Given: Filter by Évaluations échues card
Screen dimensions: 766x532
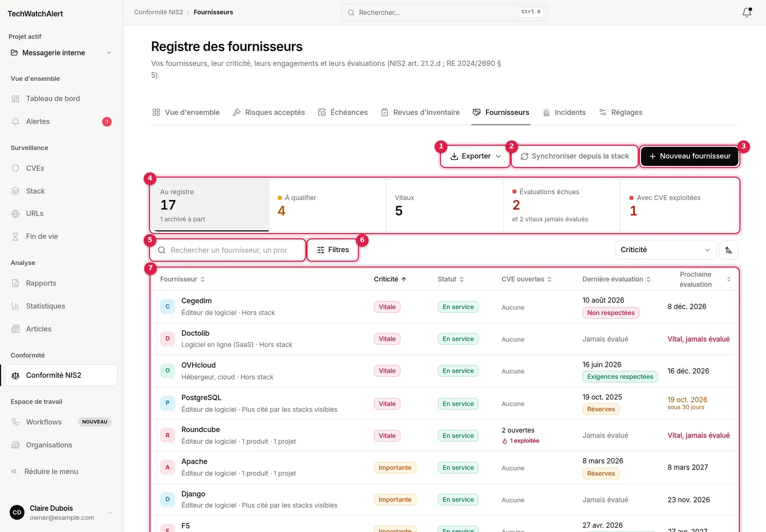Looking at the screenshot, I should pyautogui.click(x=562, y=205).
